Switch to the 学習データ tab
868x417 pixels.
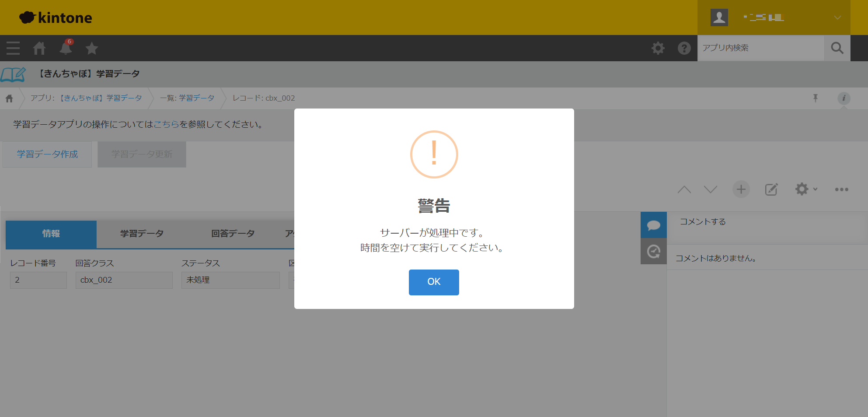coord(142,234)
